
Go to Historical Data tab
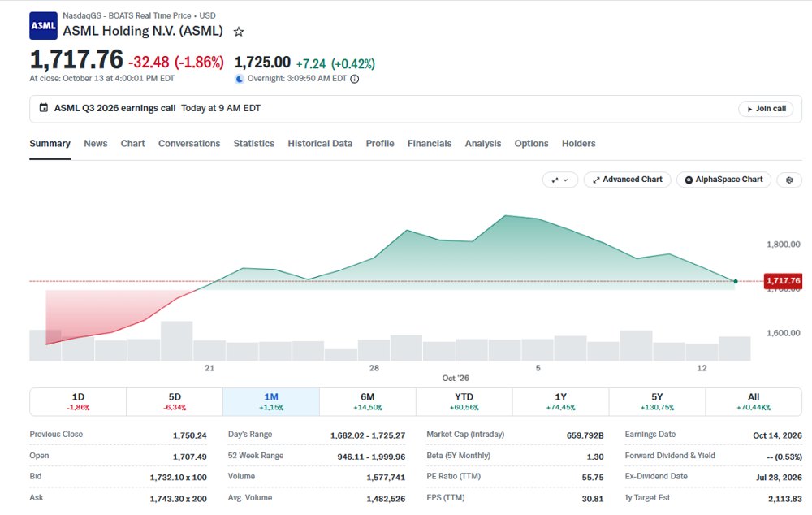[320, 144]
